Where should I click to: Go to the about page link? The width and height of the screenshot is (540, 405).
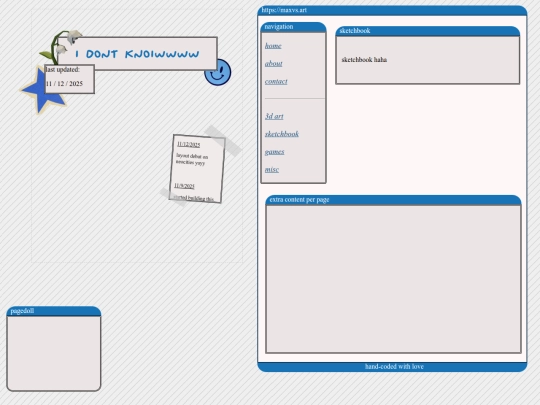pos(273,64)
